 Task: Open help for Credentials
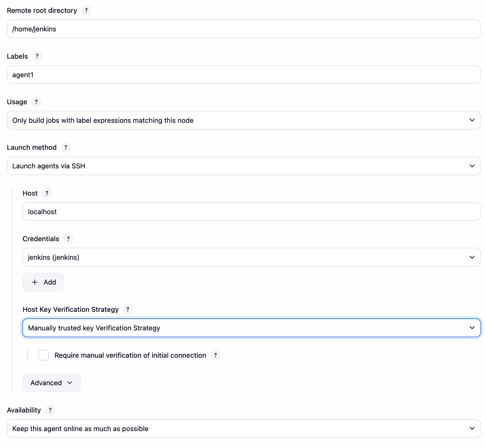click(x=68, y=239)
